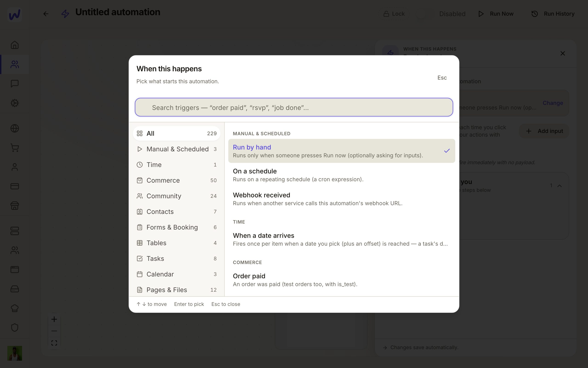Click the Lock button
The height and width of the screenshot is (368, 588).
click(x=394, y=14)
